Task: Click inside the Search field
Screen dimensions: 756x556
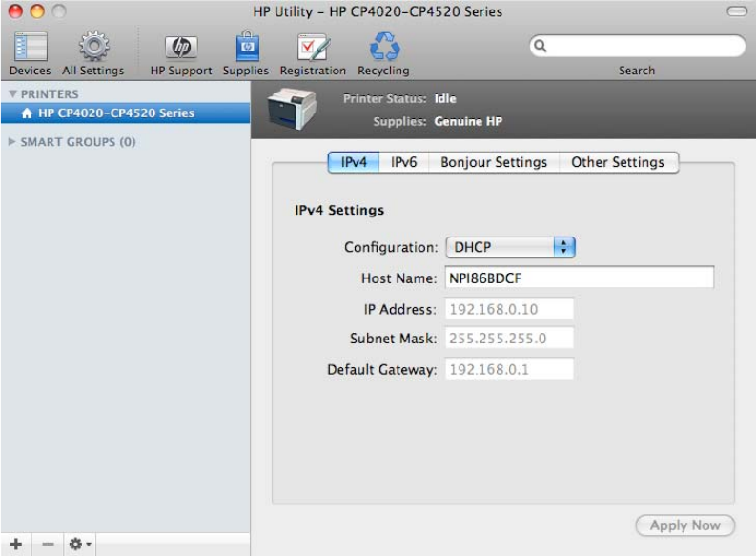Action: (638, 46)
